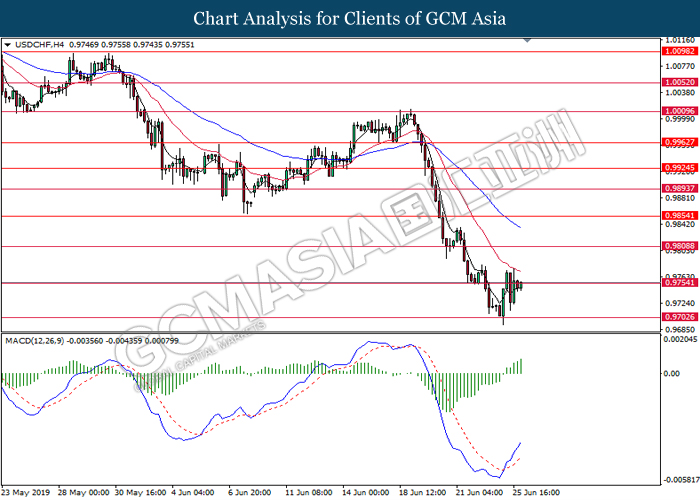This screenshot has width=700, height=500.
Task: Select the 1.00096 price level label
Action: coord(680,111)
